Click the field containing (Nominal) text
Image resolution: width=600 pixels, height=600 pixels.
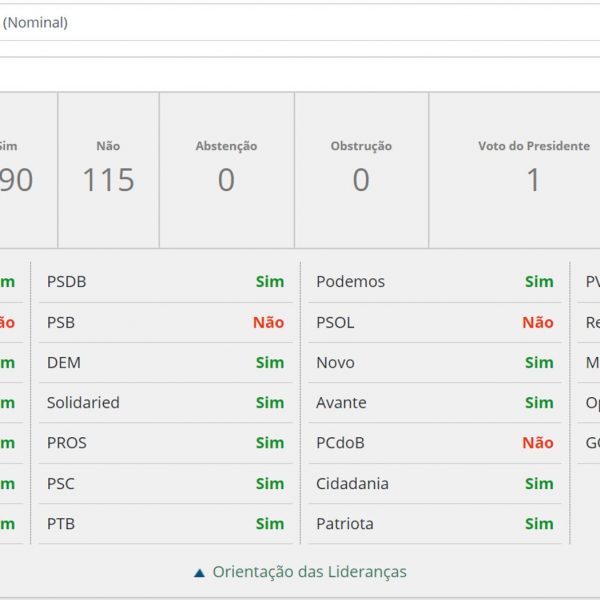pyautogui.click(x=300, y=22)
